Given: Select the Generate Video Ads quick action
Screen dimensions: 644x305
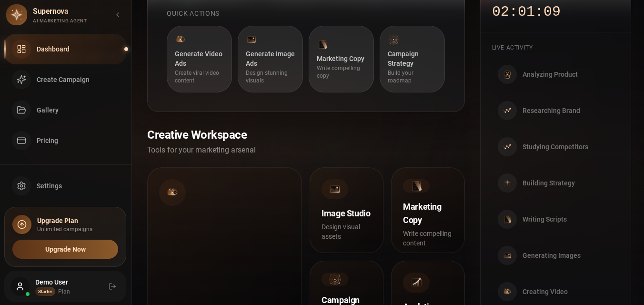Looking at the screenshot, I should [x=199, y=59].
